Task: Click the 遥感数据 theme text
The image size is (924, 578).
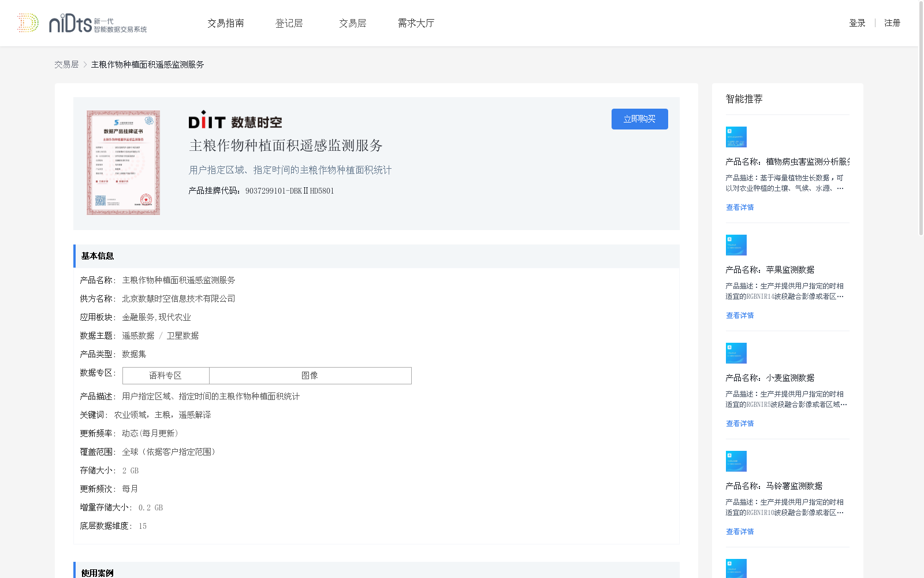Action: coord(138,336)
